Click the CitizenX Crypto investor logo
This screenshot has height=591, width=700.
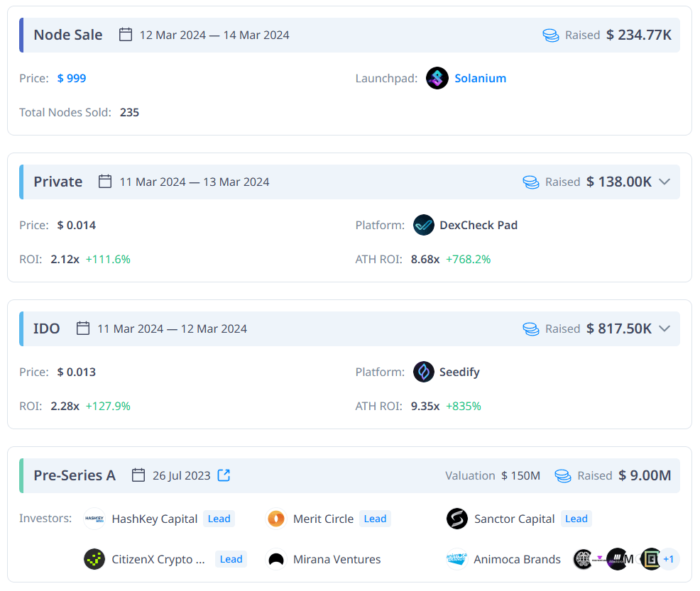coord(94,559)
